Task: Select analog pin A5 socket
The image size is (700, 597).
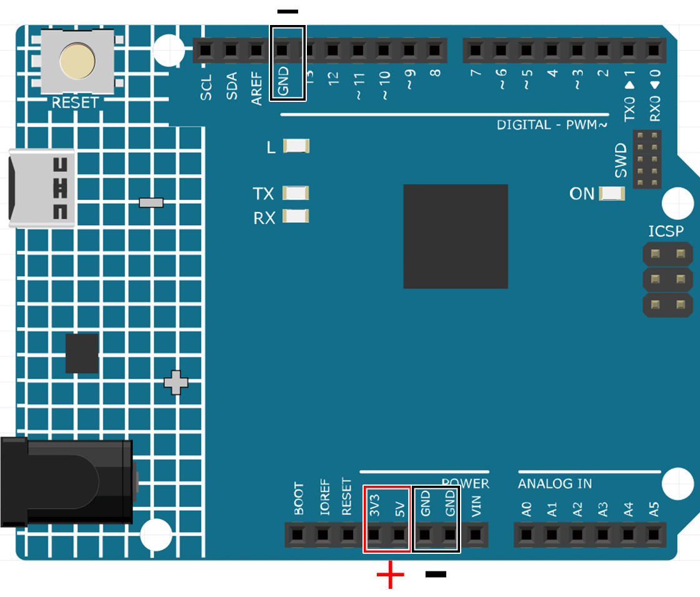Action: 654,534
